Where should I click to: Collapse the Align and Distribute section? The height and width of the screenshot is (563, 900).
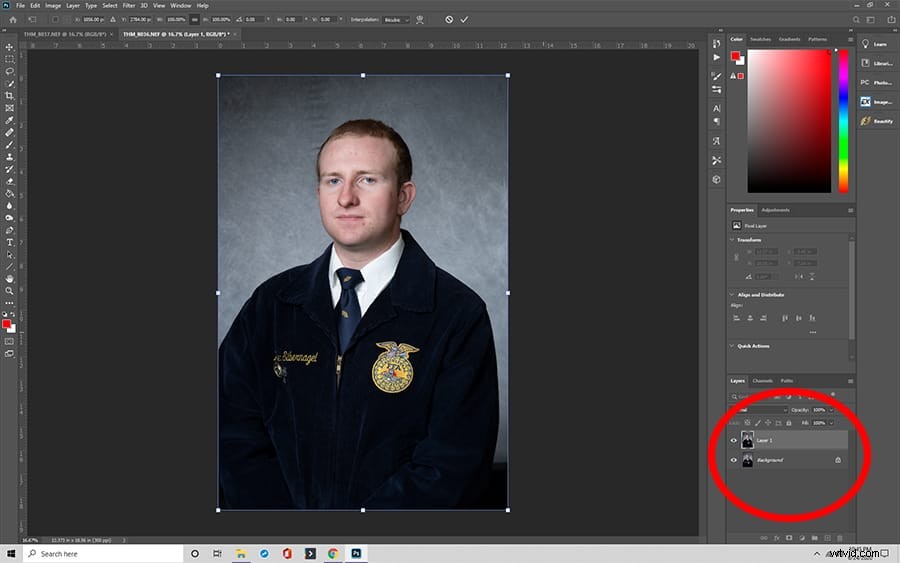732,294
